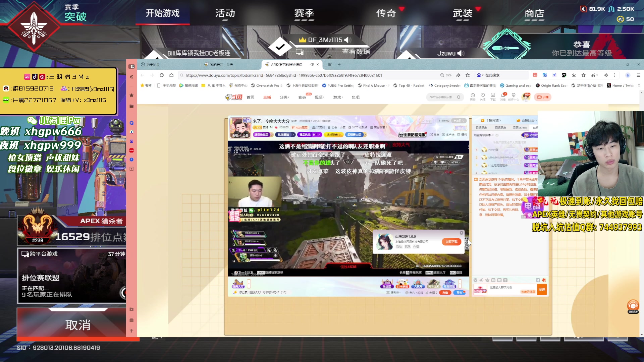Open the 打卡相机 activity icon

pyautogui.click(x=402, y=284)
